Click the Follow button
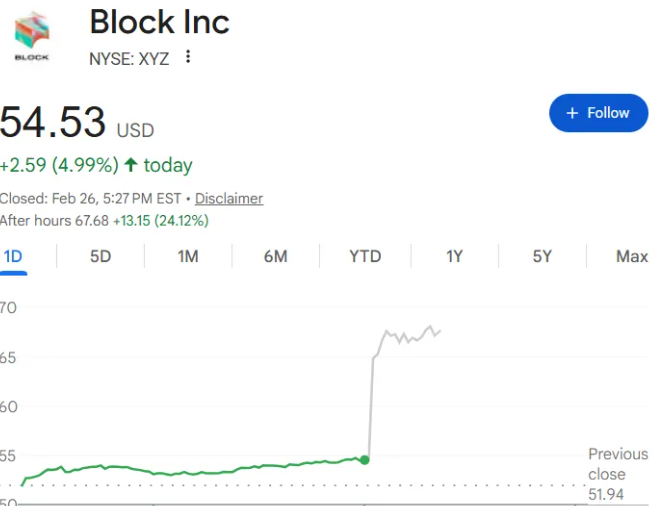 coord(598,113)
